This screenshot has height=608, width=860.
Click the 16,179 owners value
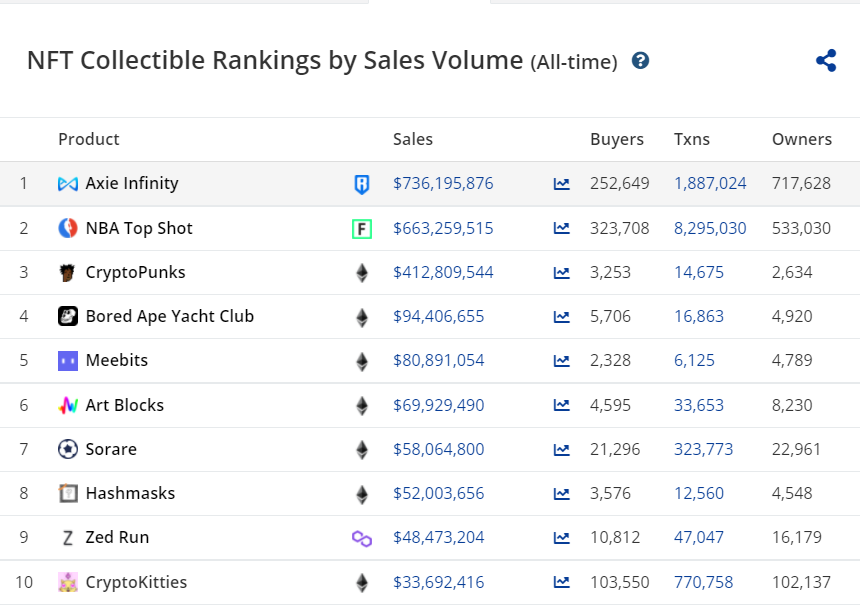coord(796,537)
